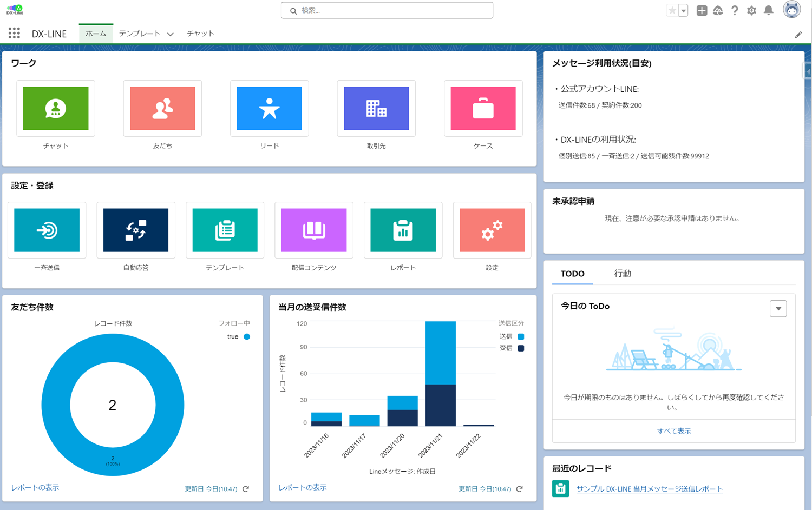
Task: Open the Accounts (取引先) building tile
Action: tap(376, 108)
